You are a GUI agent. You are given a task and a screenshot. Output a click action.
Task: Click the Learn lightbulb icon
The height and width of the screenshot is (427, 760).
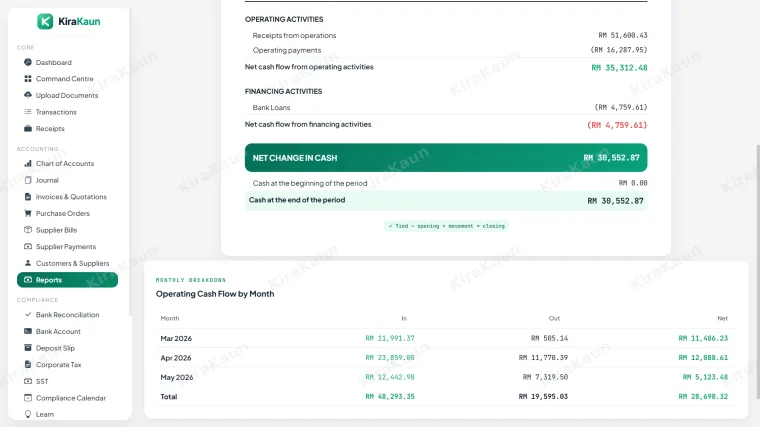point(28,414)
